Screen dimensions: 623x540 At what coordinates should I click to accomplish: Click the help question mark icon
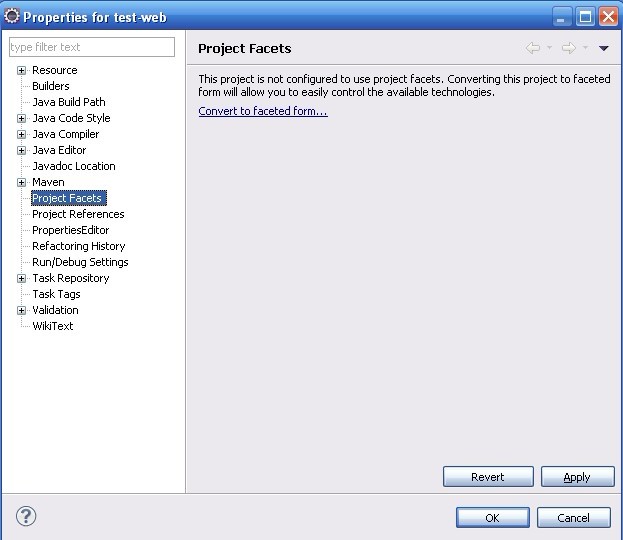point(27,516)
